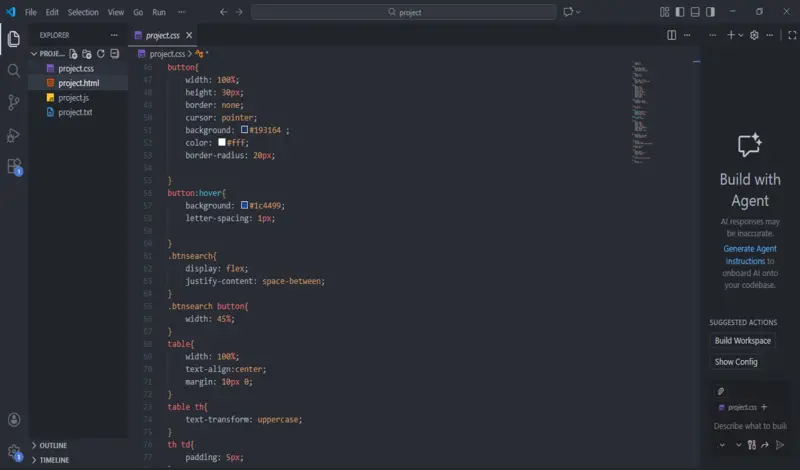Viewport: 800px width, 470px height.
Task: Show overflow menu items with ellipsis
Action: 182,12
